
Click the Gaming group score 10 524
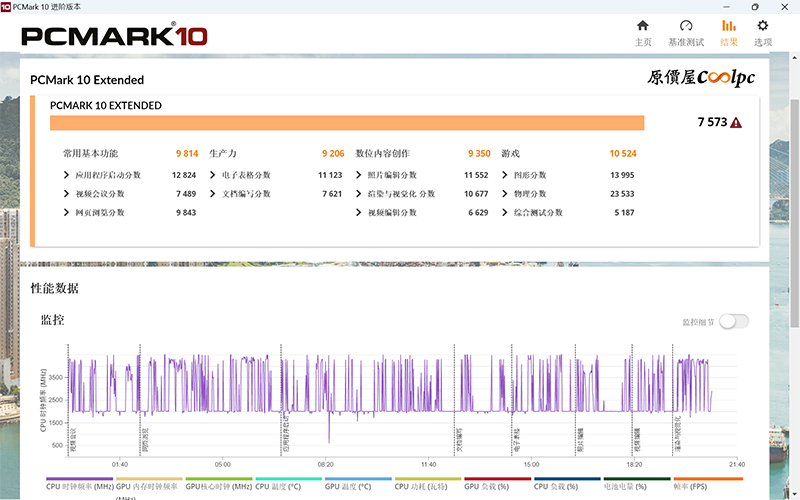coord(623,154)
